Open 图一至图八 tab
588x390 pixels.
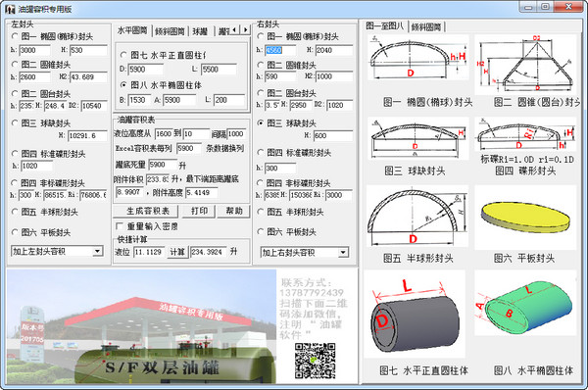385,25
